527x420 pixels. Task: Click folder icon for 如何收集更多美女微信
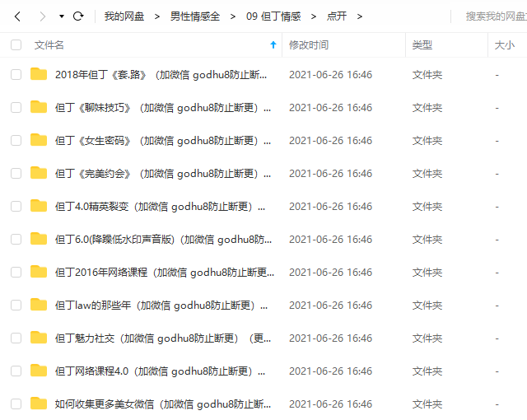[x=39, y=404]
